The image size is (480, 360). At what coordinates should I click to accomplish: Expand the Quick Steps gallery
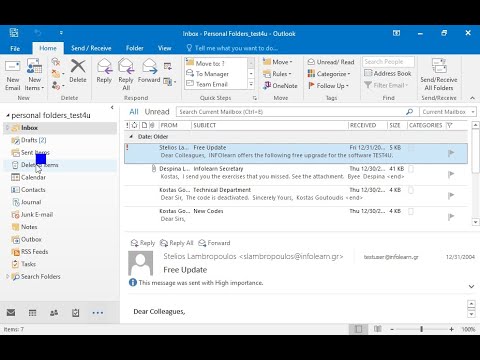251,84
